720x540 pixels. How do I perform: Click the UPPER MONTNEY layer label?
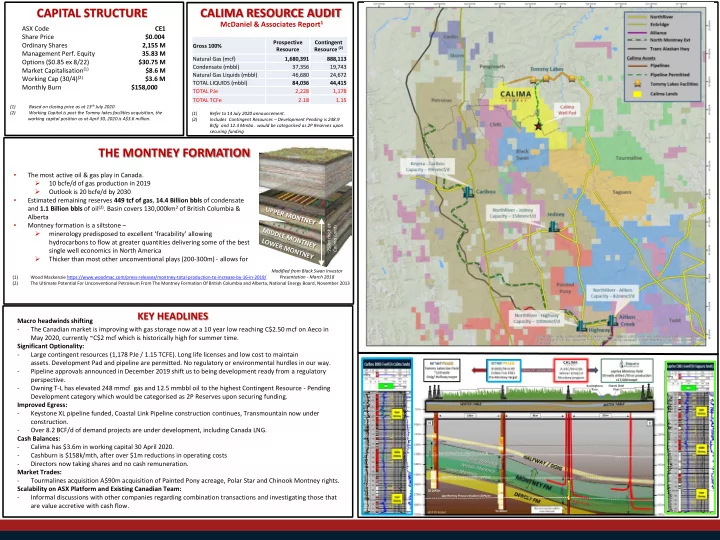click(x=289, y=215)
